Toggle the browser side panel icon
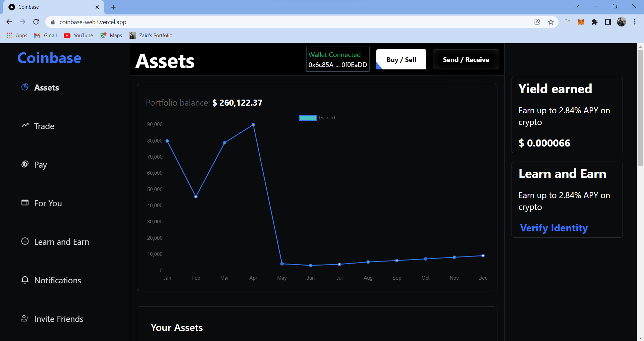644x341 pixels. click(x=608, y=22)
